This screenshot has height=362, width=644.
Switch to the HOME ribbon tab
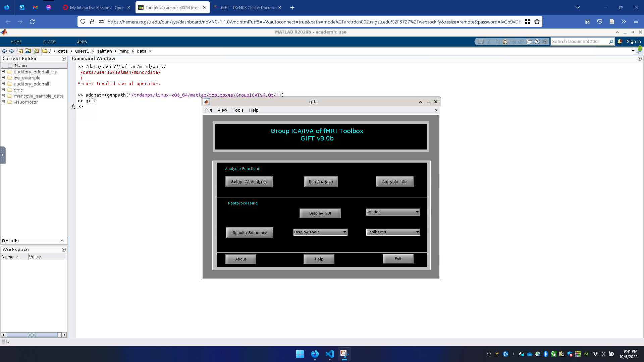coord(16,42)
